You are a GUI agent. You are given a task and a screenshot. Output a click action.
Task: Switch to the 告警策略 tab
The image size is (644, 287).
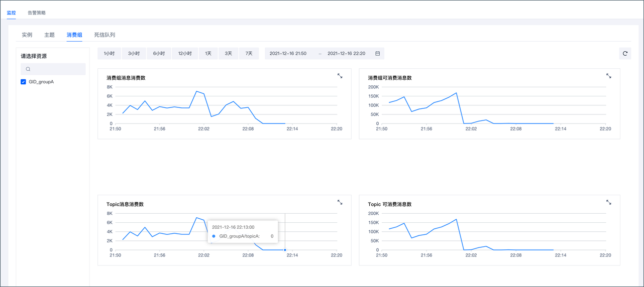coord(37,13)
